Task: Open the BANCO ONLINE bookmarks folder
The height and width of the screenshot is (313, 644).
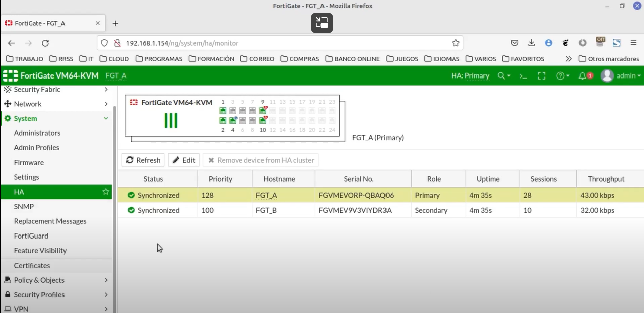Action: tap(352, 59)
